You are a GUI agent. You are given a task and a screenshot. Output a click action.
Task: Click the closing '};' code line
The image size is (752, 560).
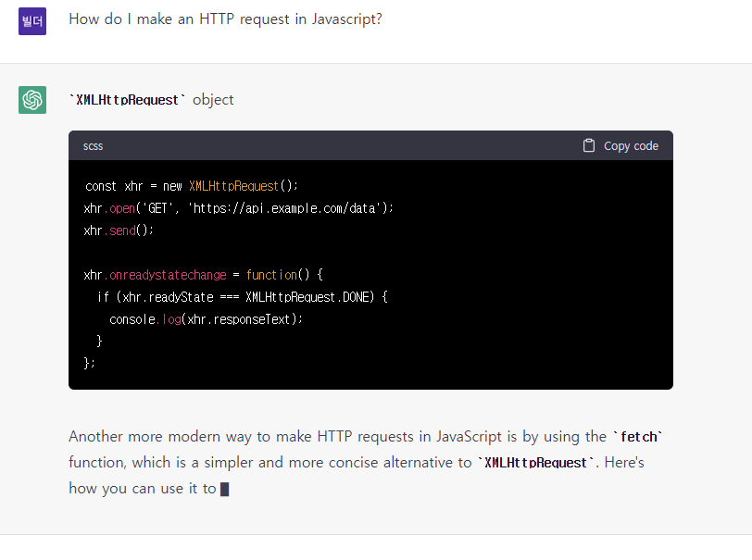90,363
